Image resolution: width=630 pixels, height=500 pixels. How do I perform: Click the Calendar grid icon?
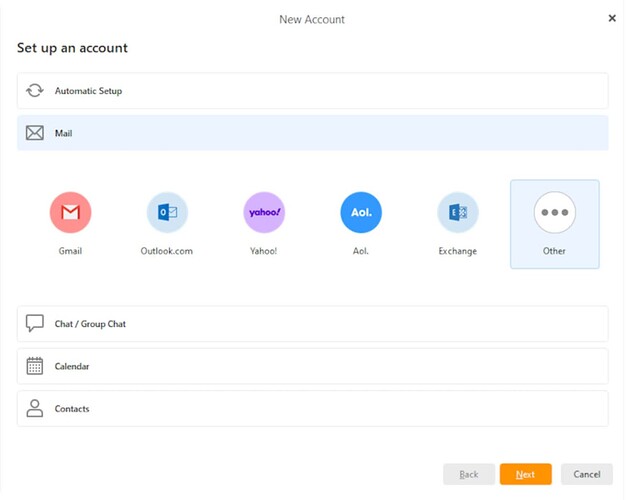(35, 366)
